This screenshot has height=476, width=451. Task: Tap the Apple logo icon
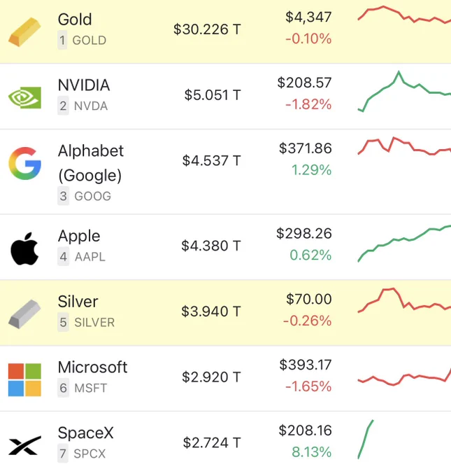24,248
